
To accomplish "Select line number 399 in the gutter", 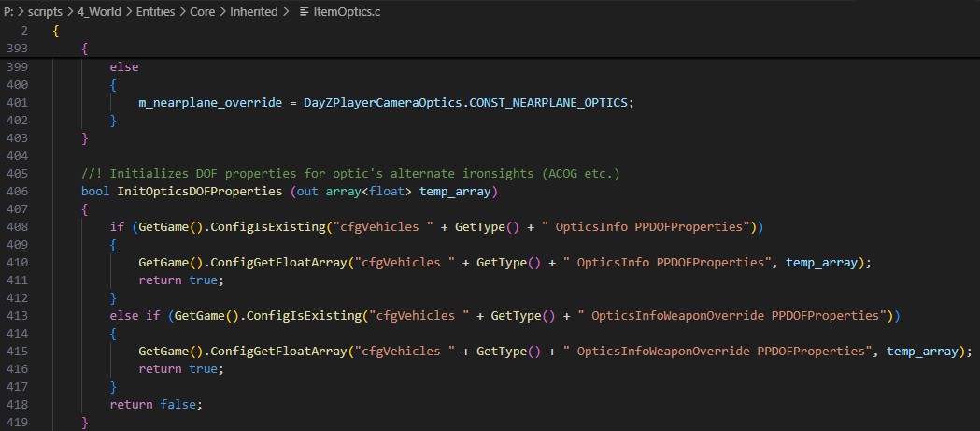I will pos(16,67).
